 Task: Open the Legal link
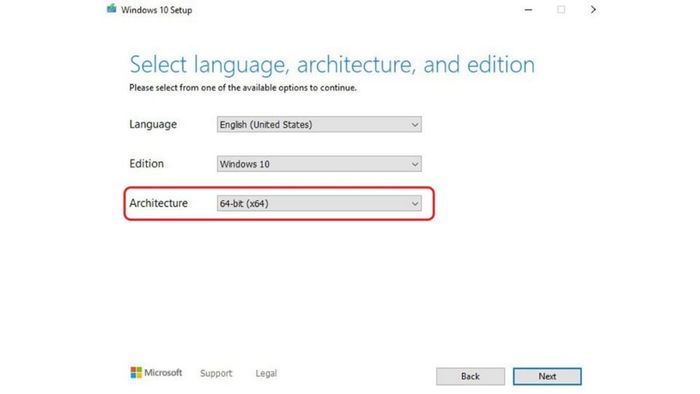266,373
